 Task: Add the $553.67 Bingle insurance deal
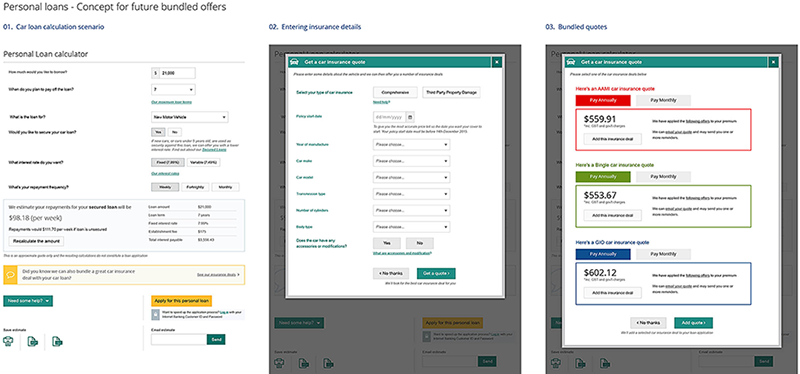coord(612,215)
